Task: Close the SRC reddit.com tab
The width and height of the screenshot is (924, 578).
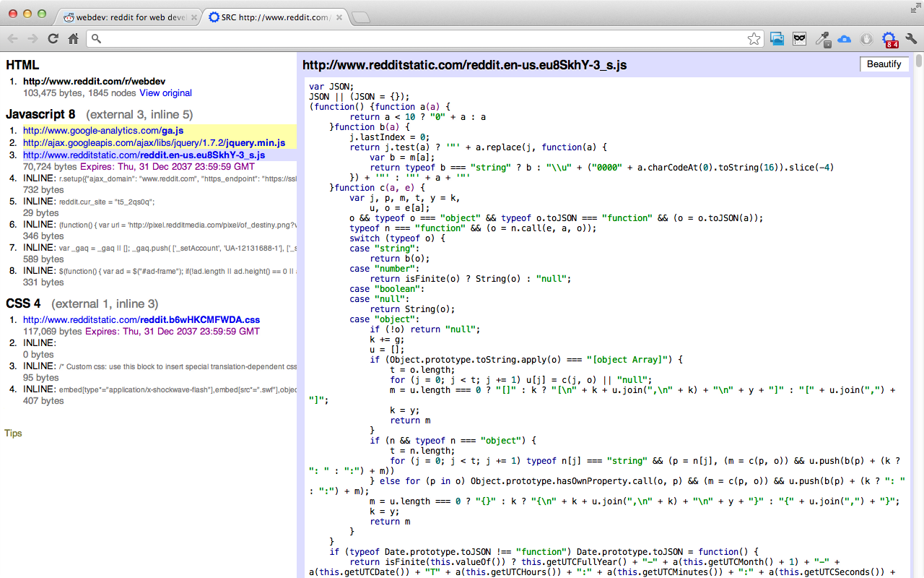Action: [x=339, y=17]
